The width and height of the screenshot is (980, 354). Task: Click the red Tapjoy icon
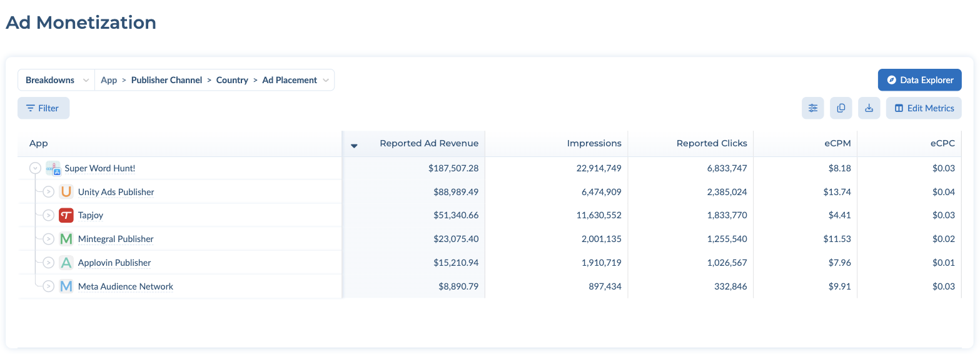pyautogui.click(x=66, y=215)
